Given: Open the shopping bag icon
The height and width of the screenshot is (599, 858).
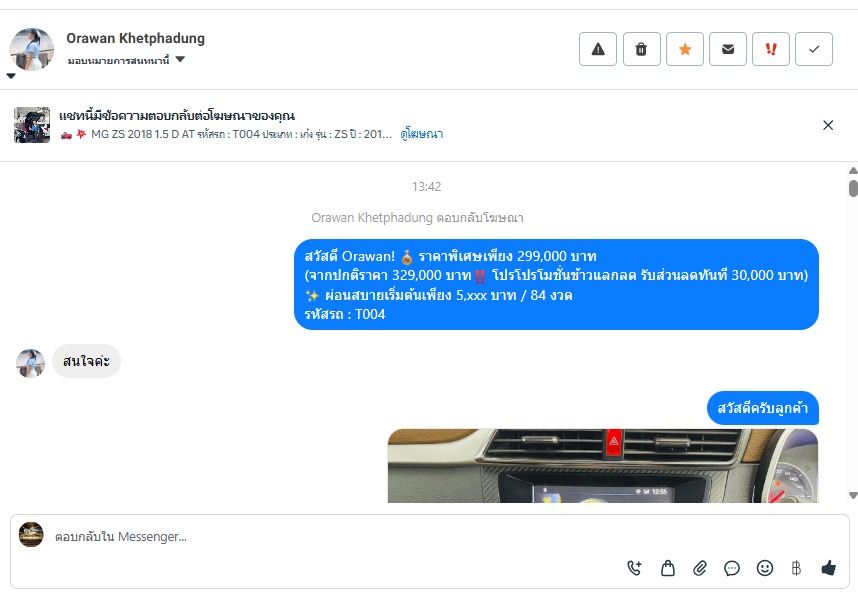Looking at the screenshot, I should click(668, 568).
